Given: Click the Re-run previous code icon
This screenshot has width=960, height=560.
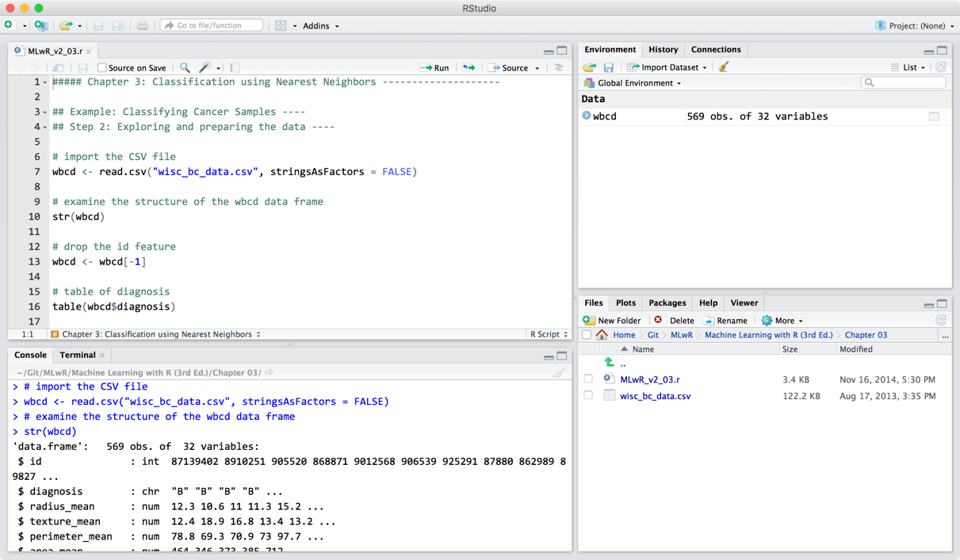Looking at the screenshot, I should coord(469,68).
